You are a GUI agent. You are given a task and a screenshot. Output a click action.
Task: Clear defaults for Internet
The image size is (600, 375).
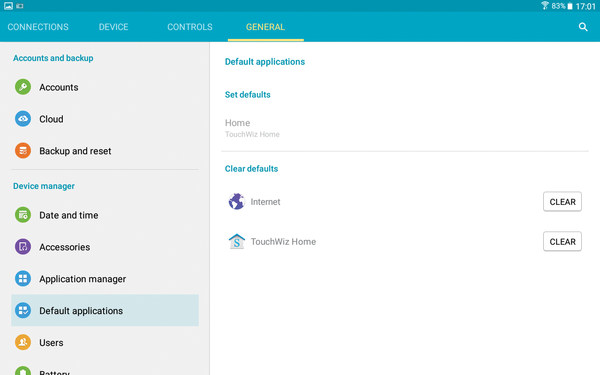(562, 202)
